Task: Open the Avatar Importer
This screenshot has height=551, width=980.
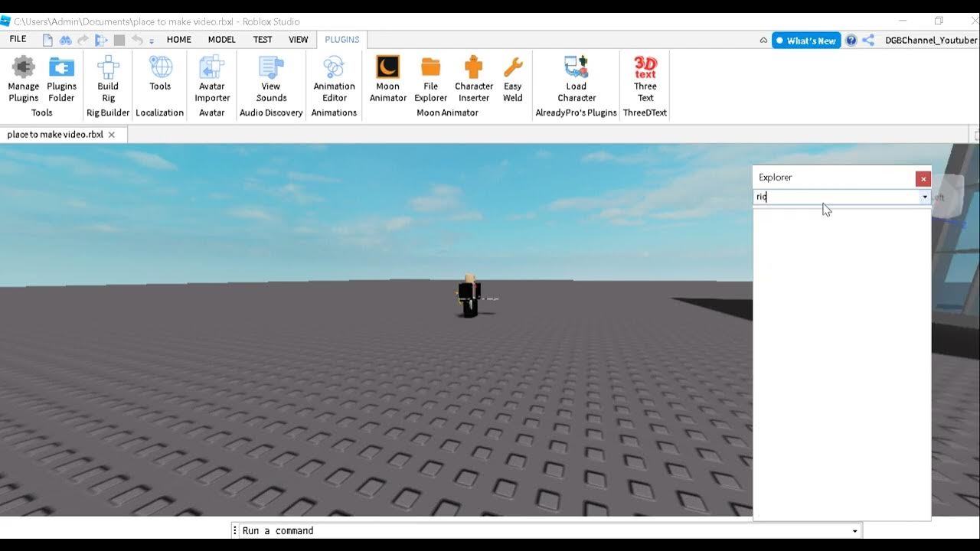Action: point(212,79)
